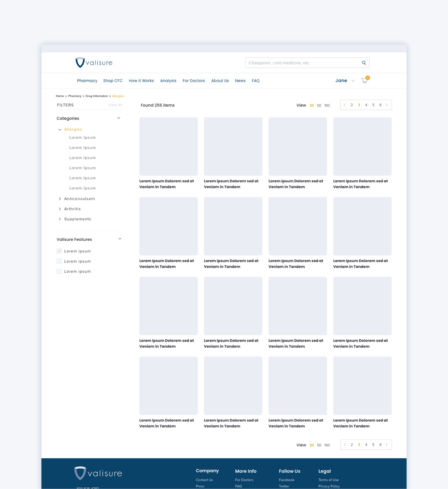Select How it Works nav item

point(141,81)
